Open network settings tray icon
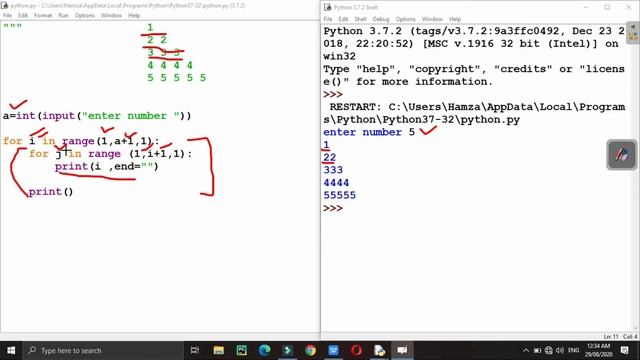The height and width of the screenshot is (360, 640). [x=549, y=350]
